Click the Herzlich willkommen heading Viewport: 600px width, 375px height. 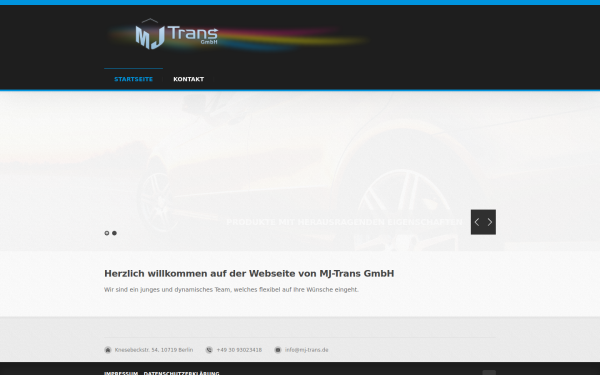pos(249,274)
